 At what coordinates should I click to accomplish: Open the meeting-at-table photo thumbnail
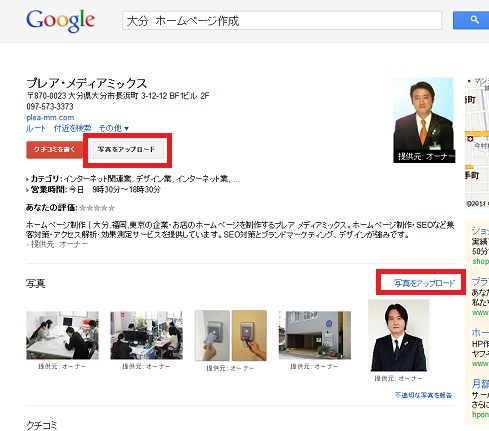62,335
